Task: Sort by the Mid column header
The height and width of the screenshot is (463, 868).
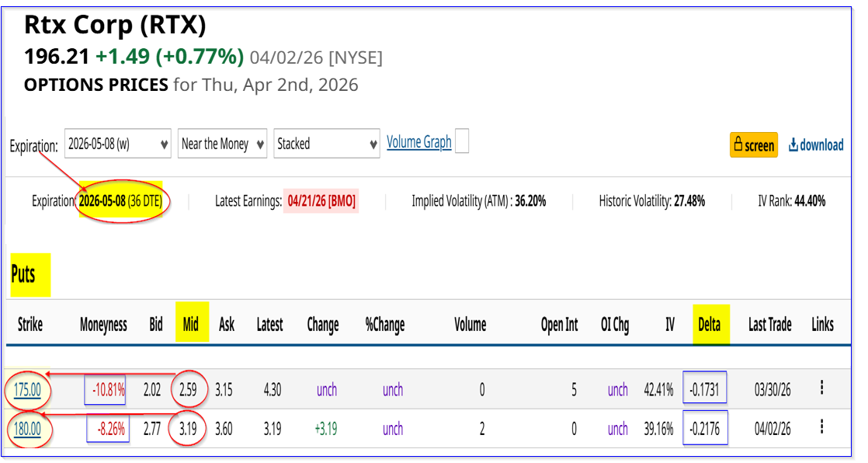Action: 191,325
